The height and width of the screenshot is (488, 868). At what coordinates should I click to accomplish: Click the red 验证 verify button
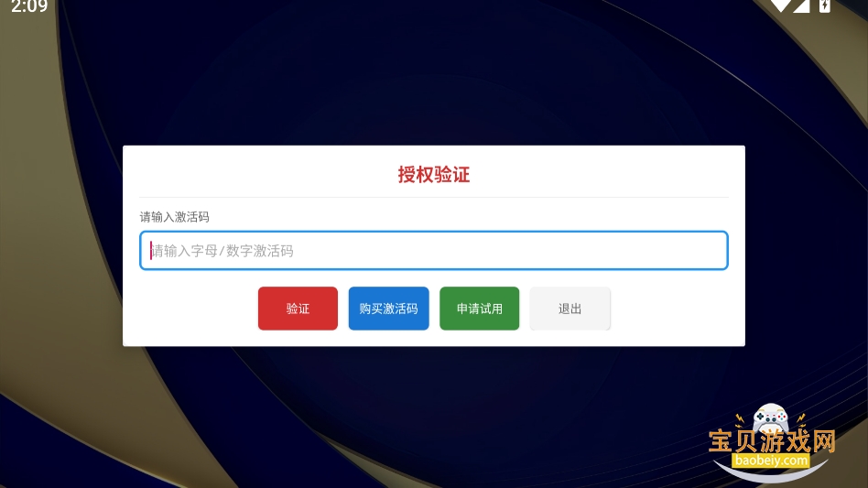[298, 309]
